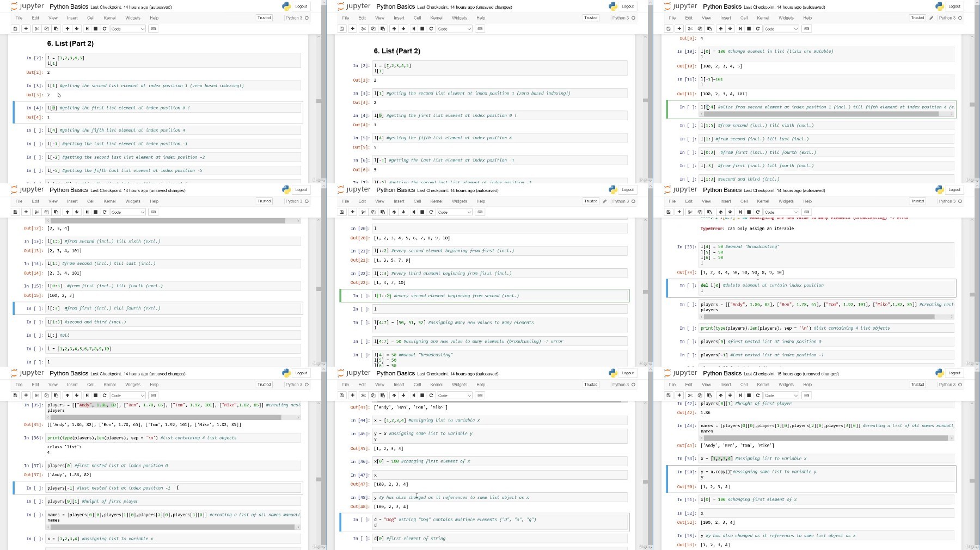980x550 pixels.
Task: Open Code dropdown in '15 hours ago' notebook
Action: (x=781, y=395)
